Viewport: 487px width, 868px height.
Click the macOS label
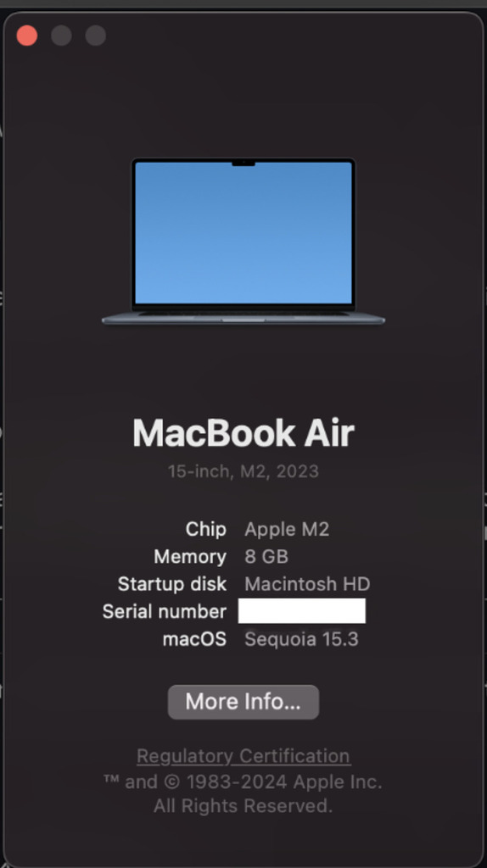[194, 639]
